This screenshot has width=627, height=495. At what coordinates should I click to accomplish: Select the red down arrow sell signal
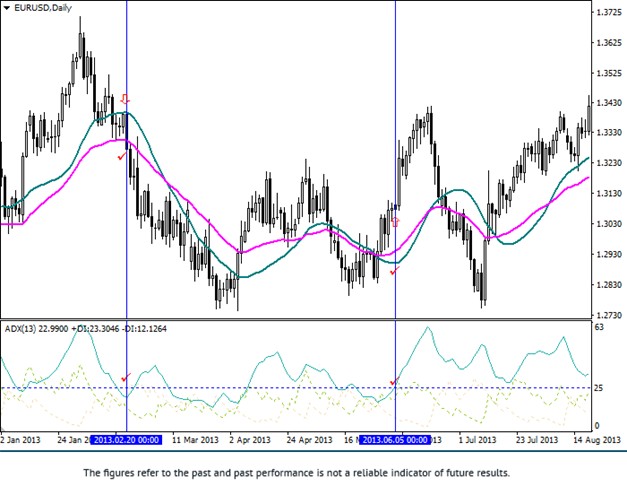(125, 99)
